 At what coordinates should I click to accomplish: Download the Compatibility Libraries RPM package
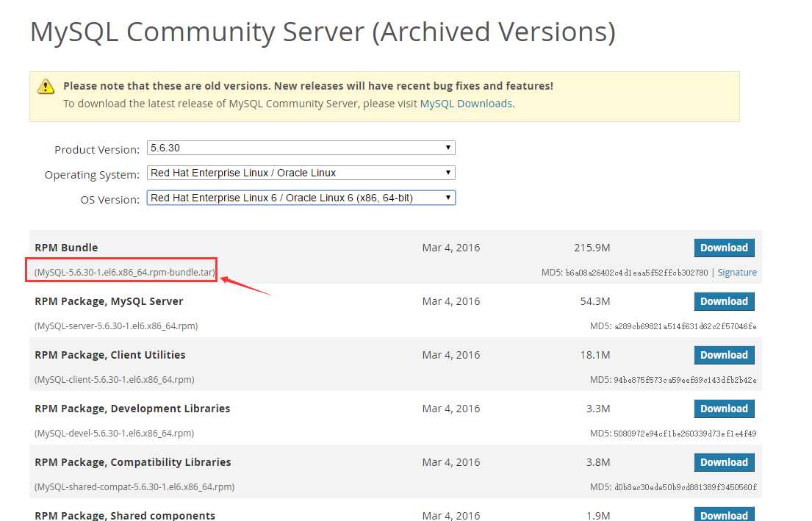coord(724,462)
